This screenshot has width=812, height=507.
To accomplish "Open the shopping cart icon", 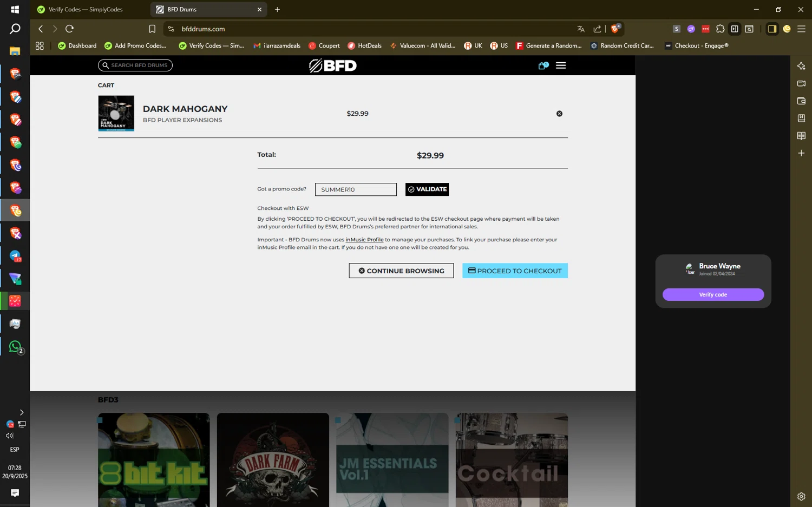I will [x=543, y=65].
